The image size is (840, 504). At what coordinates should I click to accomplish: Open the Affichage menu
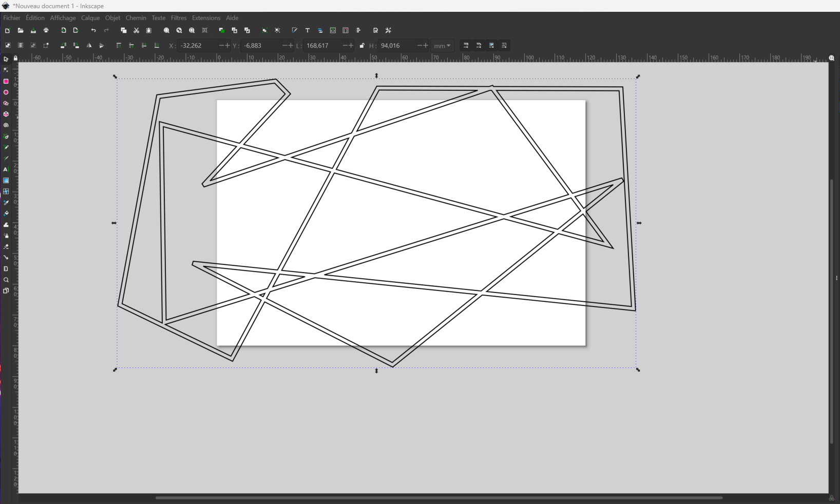pyautogui.click(x=63, y=18)
